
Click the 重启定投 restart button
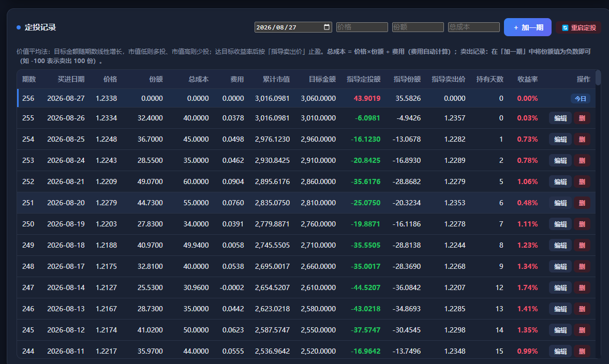(x=578, y=27)
